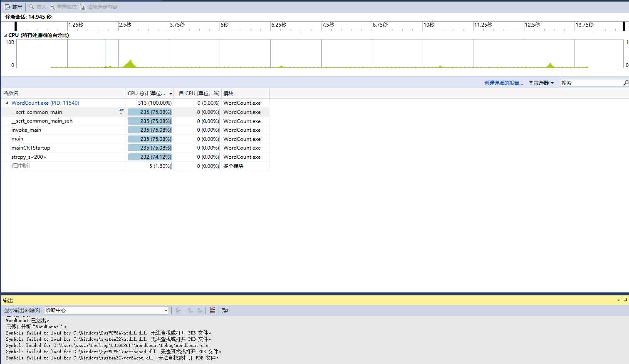
Task: Select the main function row
Action: [x=135, y=139]
